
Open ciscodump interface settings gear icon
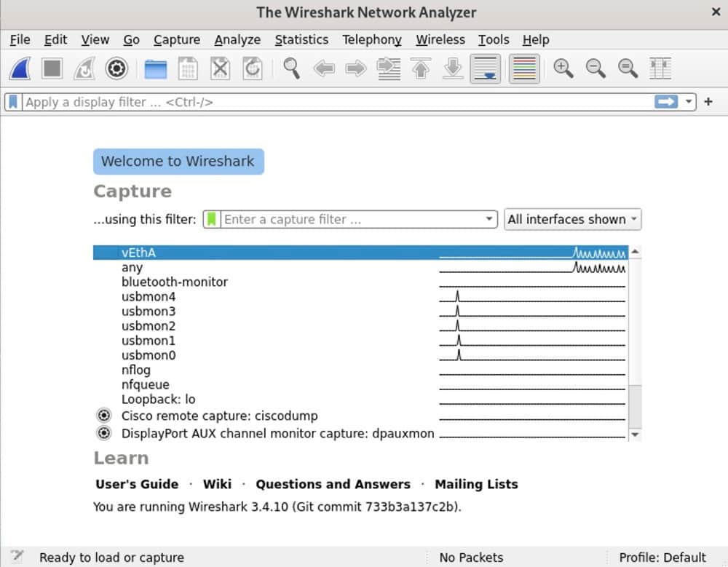point(104,415)
